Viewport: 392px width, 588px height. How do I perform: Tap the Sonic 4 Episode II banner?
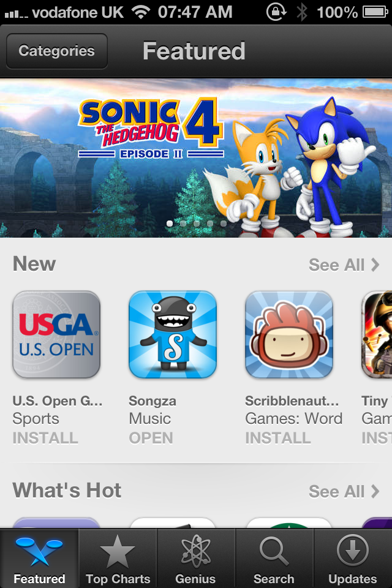[x=196, y=158]
